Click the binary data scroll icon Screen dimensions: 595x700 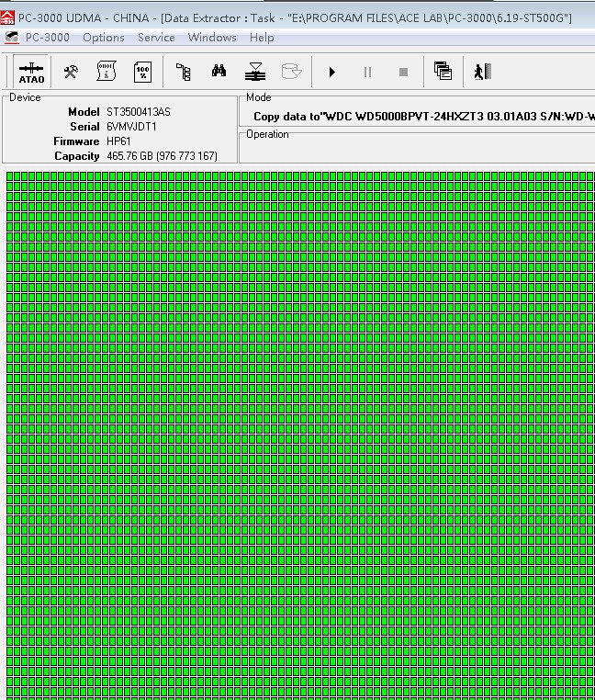(x=106, y=72)
